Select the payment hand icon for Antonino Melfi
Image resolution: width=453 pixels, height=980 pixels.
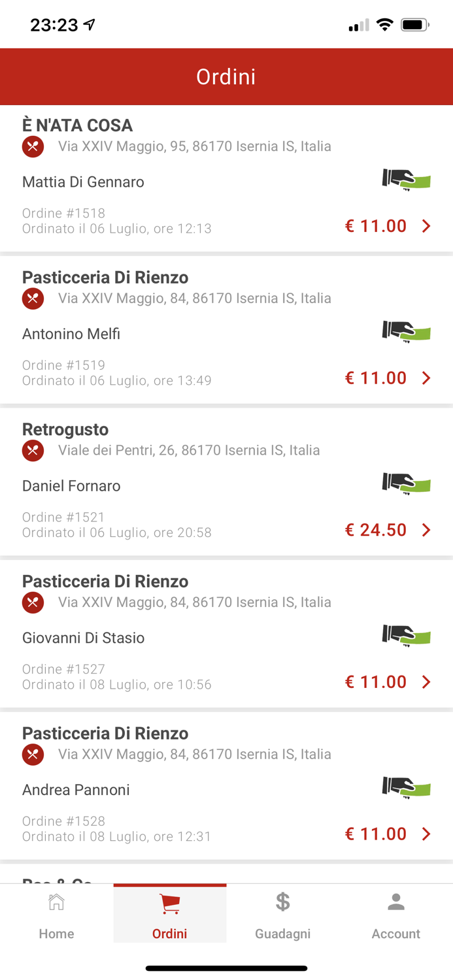[407, 331]
